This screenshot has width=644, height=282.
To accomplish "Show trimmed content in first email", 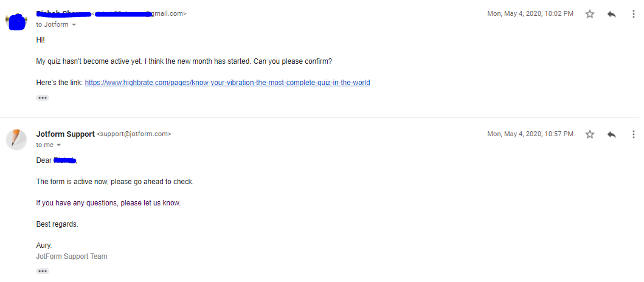I will click(43, 98).
